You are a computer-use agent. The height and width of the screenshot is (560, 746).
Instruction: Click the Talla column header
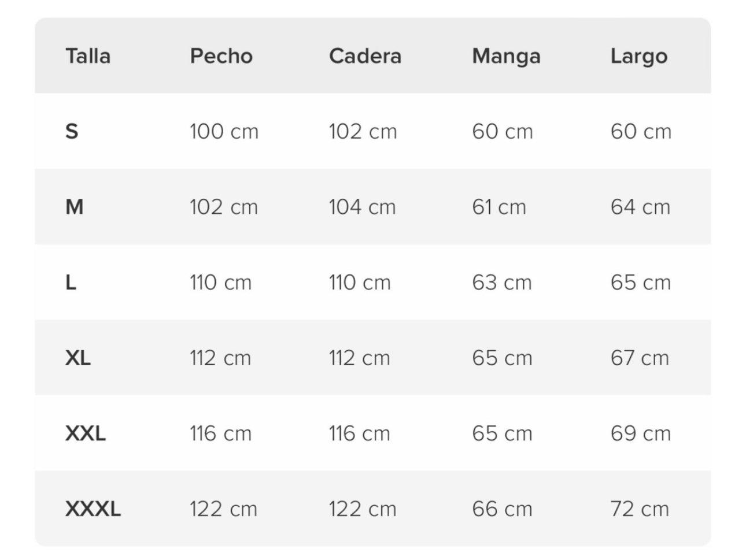point(88,56)
